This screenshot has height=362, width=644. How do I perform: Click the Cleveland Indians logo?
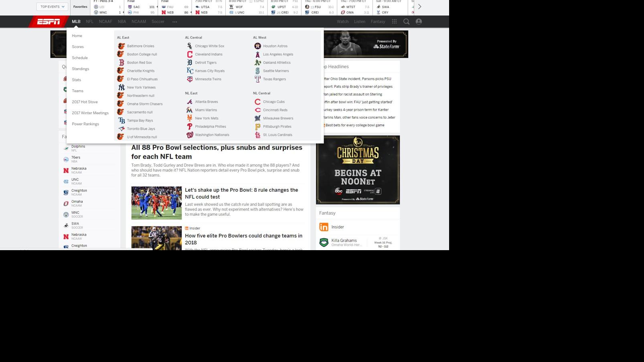[x=189, y=54]
